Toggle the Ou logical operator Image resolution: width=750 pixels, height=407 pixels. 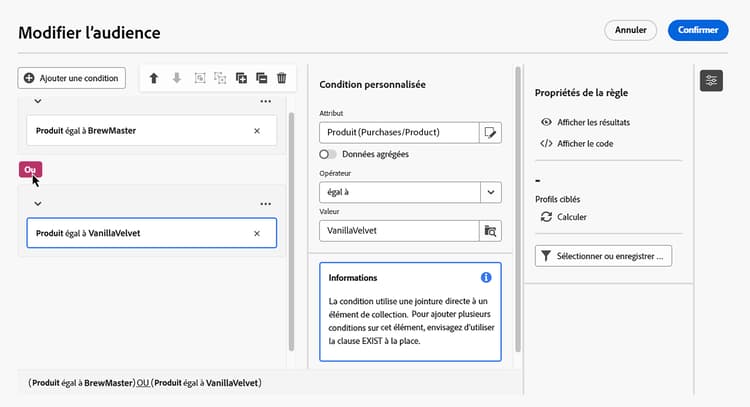pos(30,169)
